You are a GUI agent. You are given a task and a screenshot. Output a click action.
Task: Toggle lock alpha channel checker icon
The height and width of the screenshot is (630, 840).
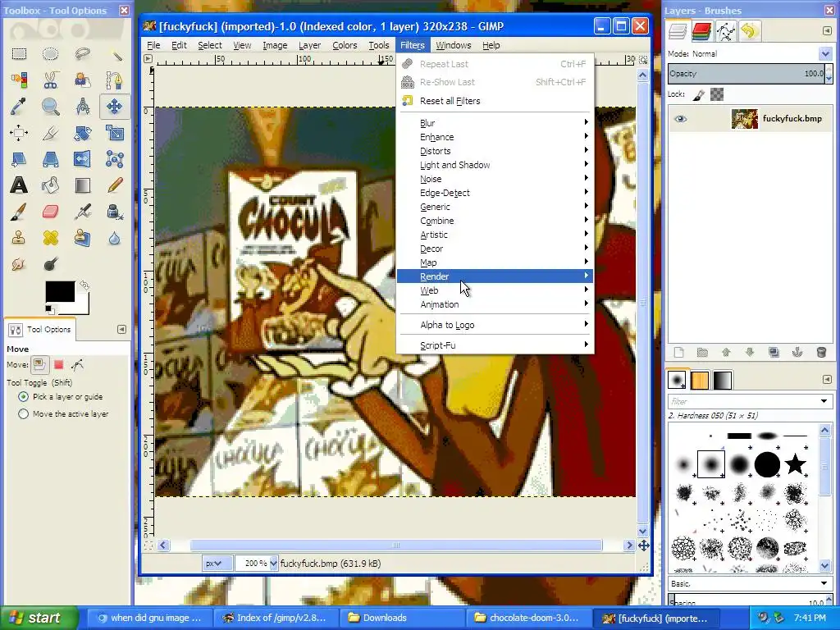pyautogui.click(x=717, y=95)
